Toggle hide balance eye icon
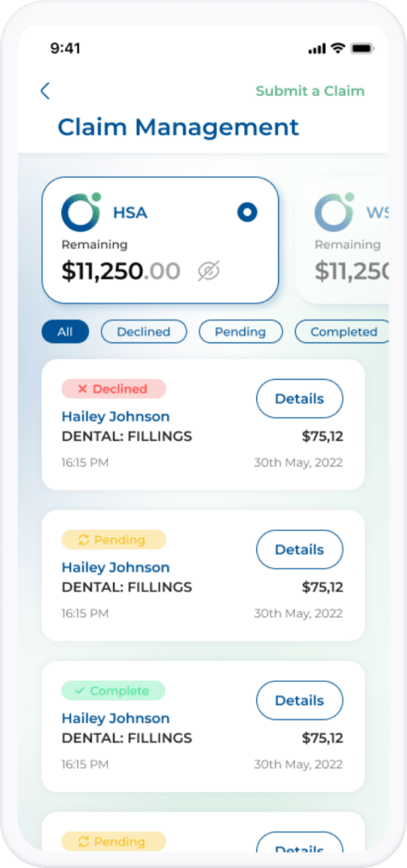This screenshot has width=407, height=868. tap(209, 270)
